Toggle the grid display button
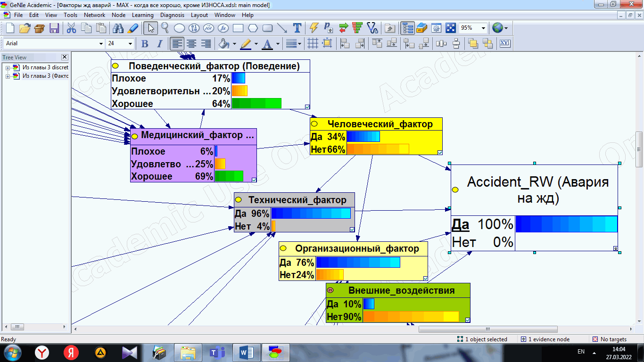The height and width of the screenshot is (362, 644). click(312, 44)
